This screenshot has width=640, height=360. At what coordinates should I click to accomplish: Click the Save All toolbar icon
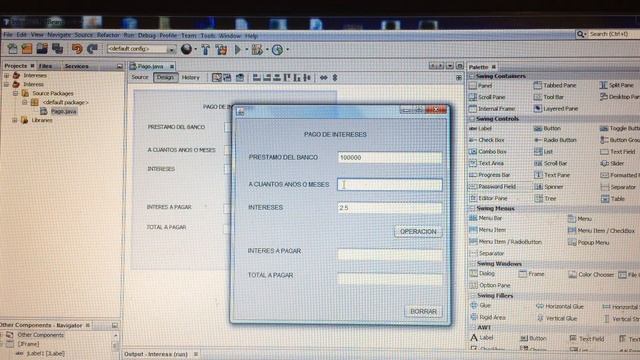[x=58, y=49]
